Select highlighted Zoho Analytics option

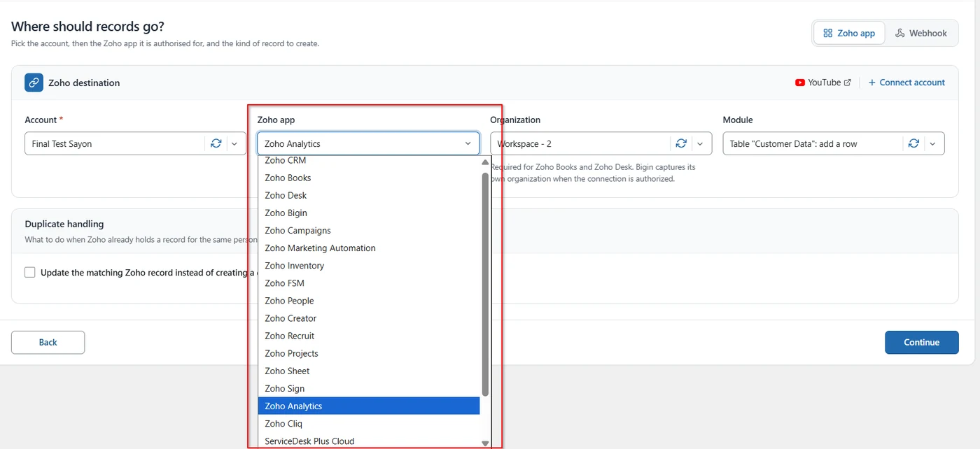[368, 406]
